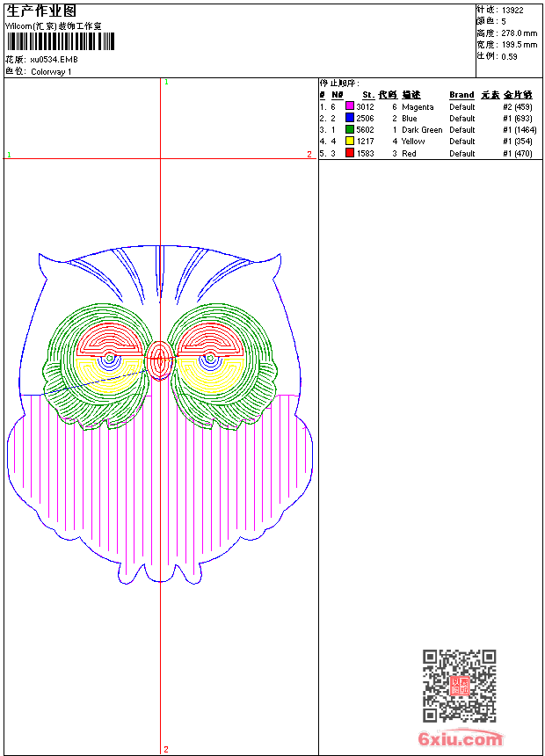
Task: Select stitch count 5602 in Dark Green row
Action: pos(365,130)
